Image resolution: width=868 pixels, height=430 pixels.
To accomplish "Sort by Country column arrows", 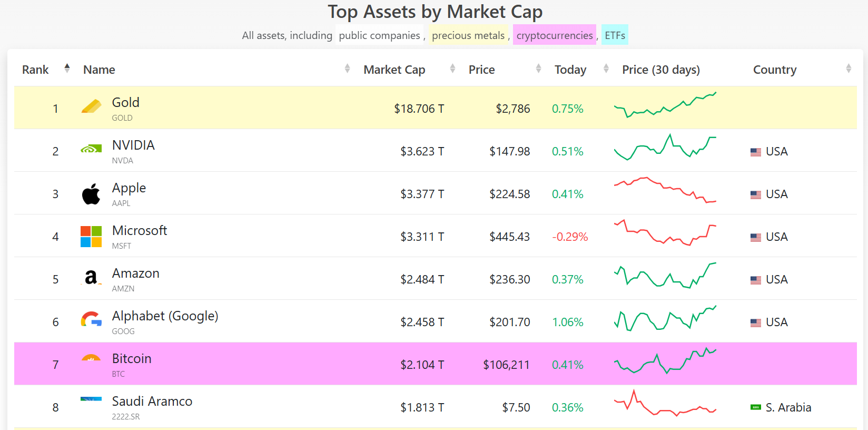I will (849, 69).
